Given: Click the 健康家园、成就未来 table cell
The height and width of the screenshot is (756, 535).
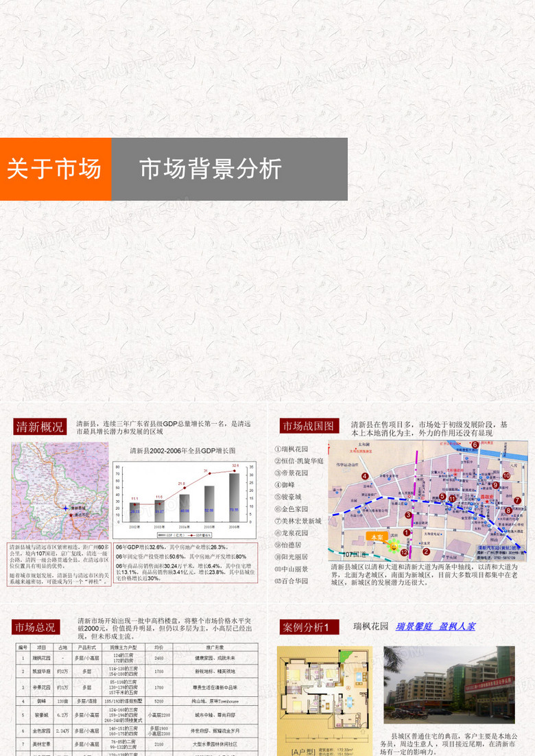Looking at the screenshot, I should tap(215, 658).
